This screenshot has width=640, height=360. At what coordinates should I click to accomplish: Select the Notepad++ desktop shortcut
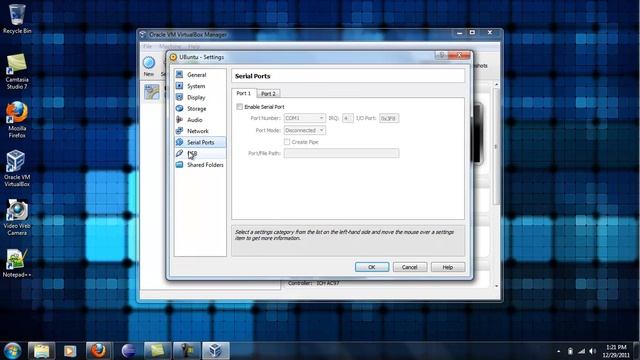17,263
